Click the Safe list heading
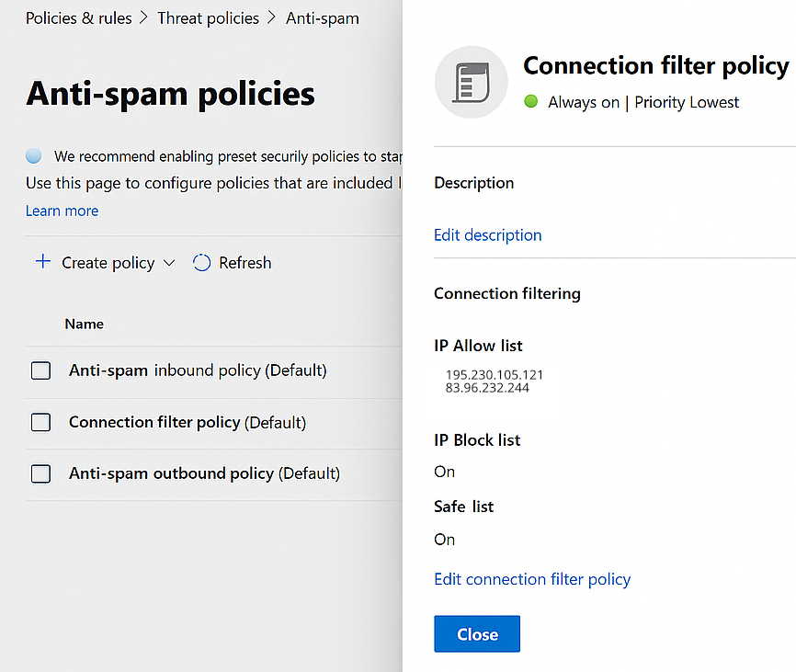This screenshot has width=796, height=672. pyautogui.click(x=464, y=507)
